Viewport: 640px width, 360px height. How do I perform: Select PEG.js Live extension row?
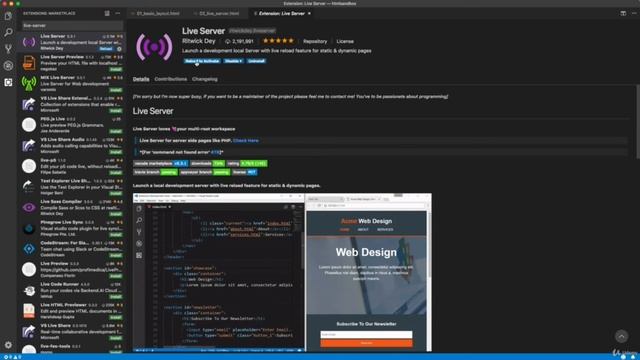pyautogui.click(x=71, y=125)
